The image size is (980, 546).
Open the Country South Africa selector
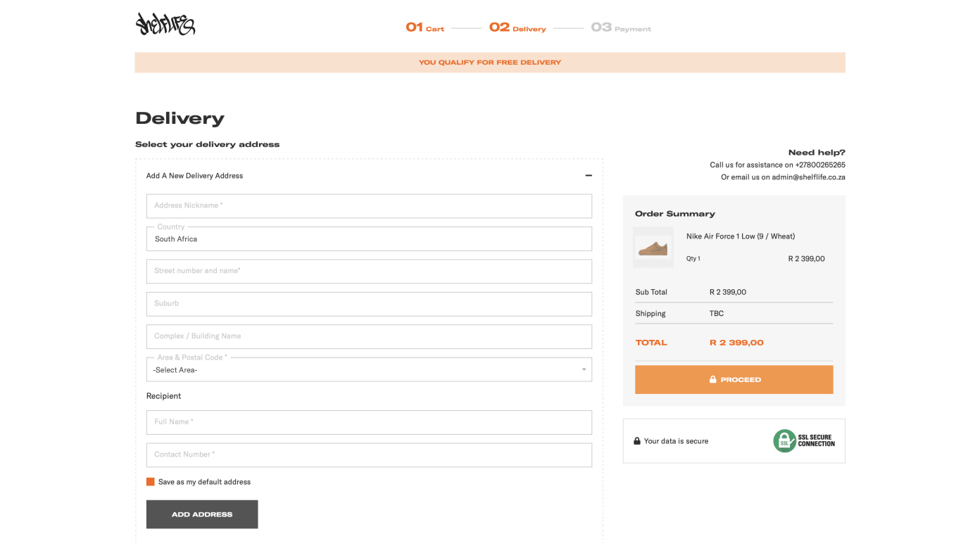tap(369, 239)
